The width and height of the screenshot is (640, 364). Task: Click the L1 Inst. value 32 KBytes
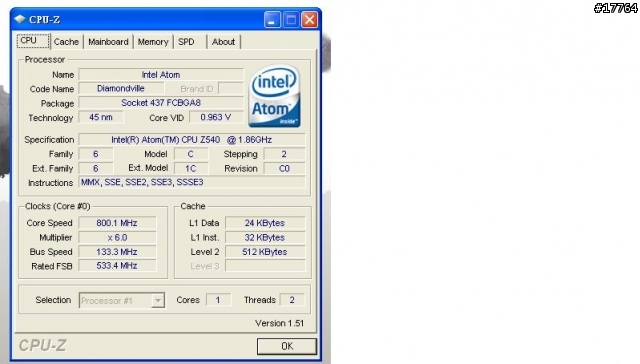coord(265,237)
